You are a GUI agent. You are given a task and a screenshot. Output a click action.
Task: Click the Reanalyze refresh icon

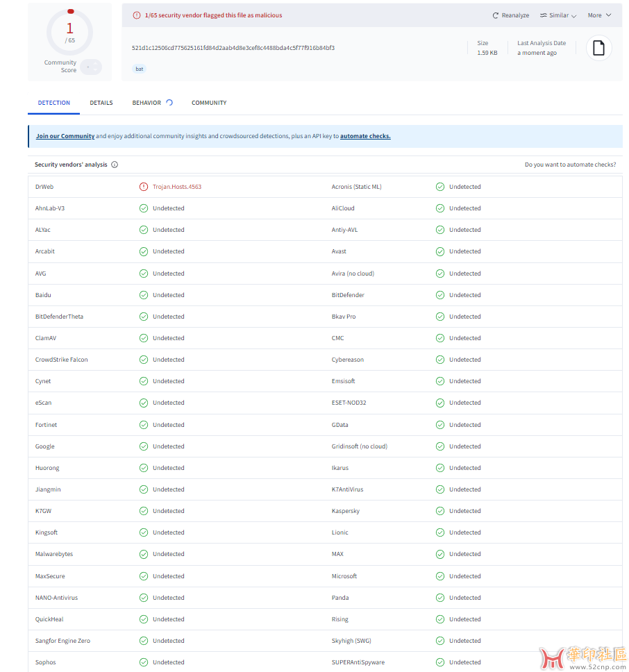[x=495, y=15]
